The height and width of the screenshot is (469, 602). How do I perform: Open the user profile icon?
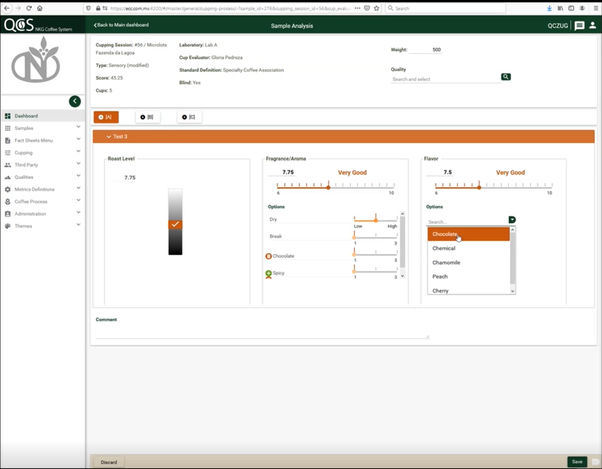point(593,25)
